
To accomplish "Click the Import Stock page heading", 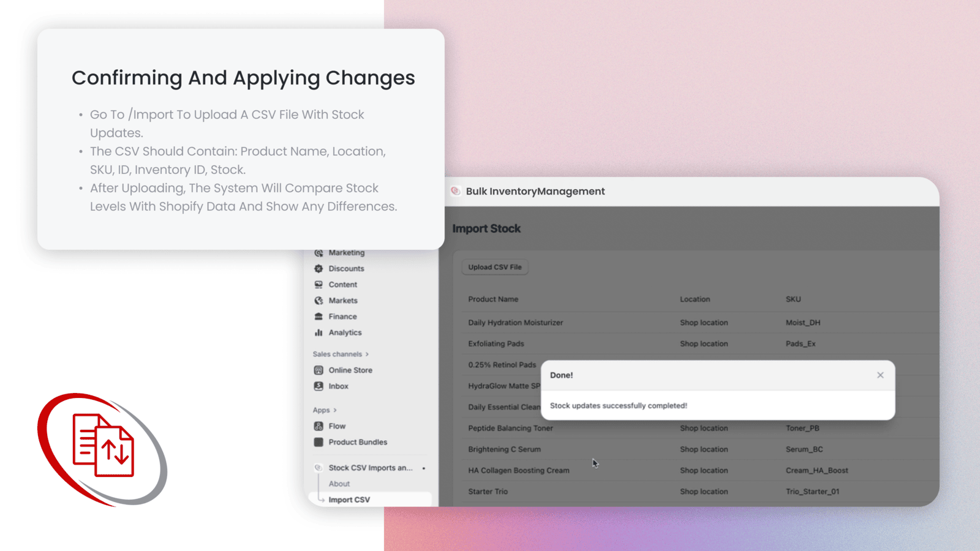I will [x=486, y=229].
